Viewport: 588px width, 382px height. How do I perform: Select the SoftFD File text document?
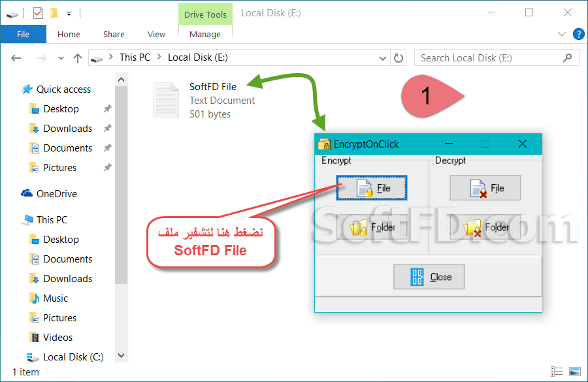pyautogui.click(x=204, y=100)
